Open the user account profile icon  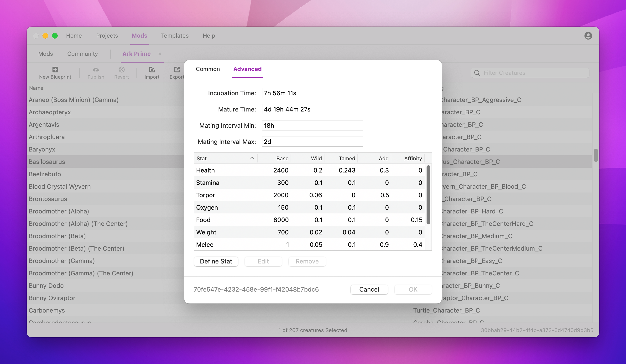[588, 36]
